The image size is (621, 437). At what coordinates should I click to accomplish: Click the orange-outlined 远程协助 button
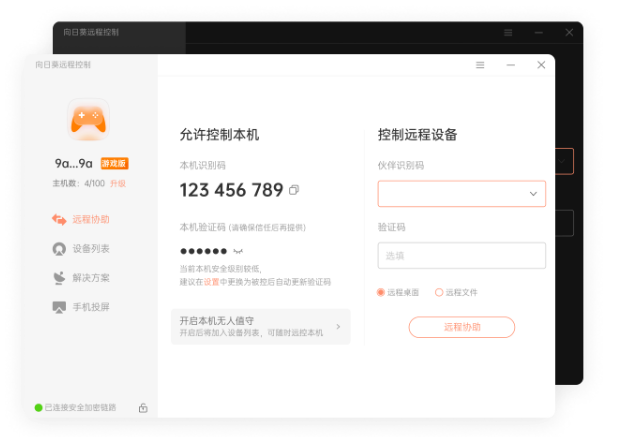[461, 327]
